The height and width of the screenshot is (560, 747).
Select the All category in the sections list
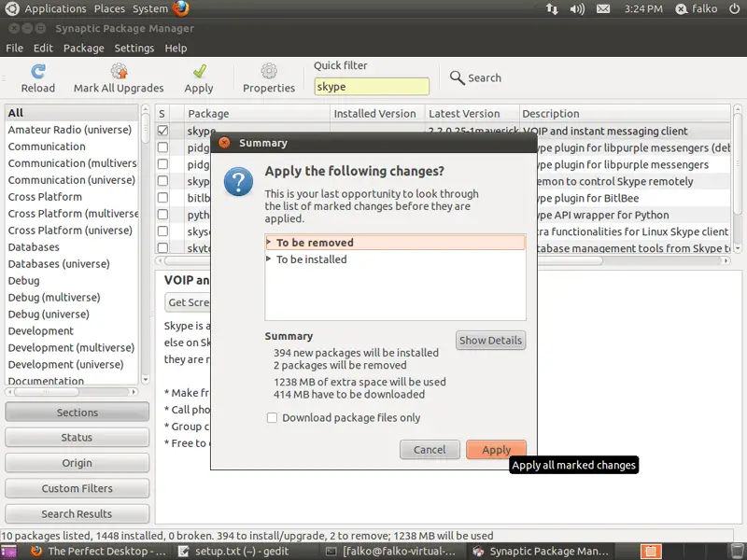click(x=72, y=113)
